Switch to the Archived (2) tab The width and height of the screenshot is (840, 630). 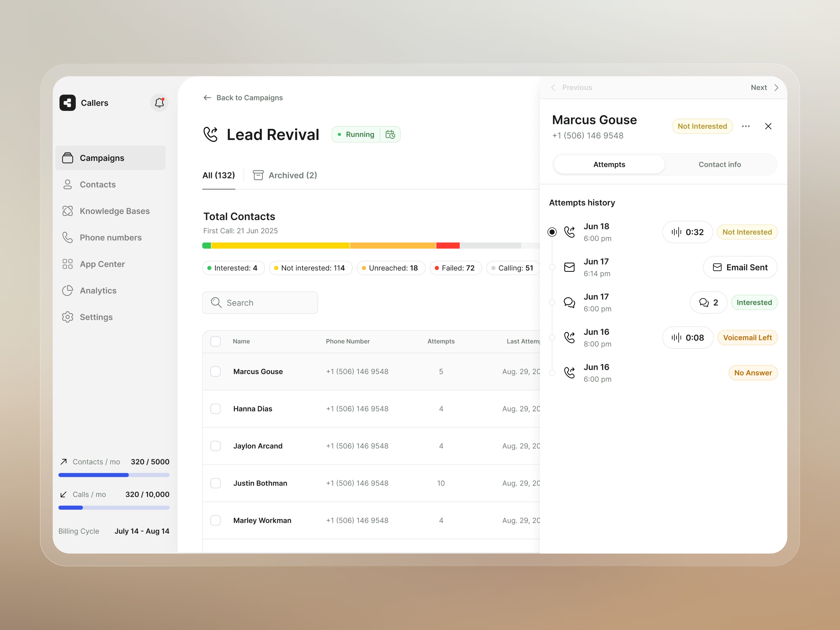coord(285,175)
